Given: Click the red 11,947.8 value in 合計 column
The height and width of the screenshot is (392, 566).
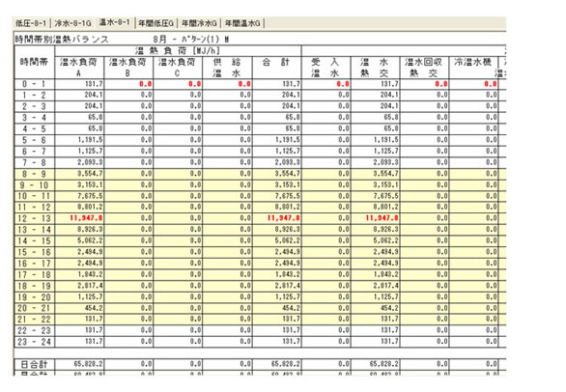Looking at the screenshot, I should pos(283,218).
